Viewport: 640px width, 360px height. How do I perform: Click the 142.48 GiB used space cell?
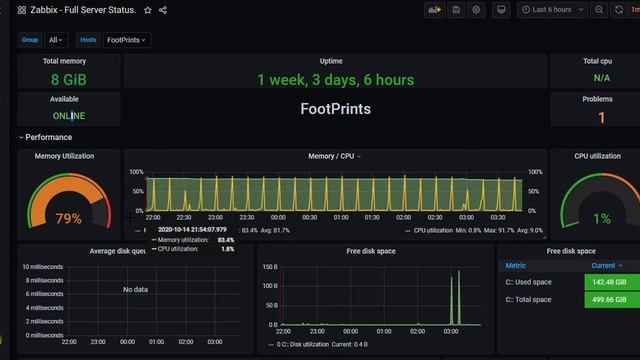(x=612, y=282)
